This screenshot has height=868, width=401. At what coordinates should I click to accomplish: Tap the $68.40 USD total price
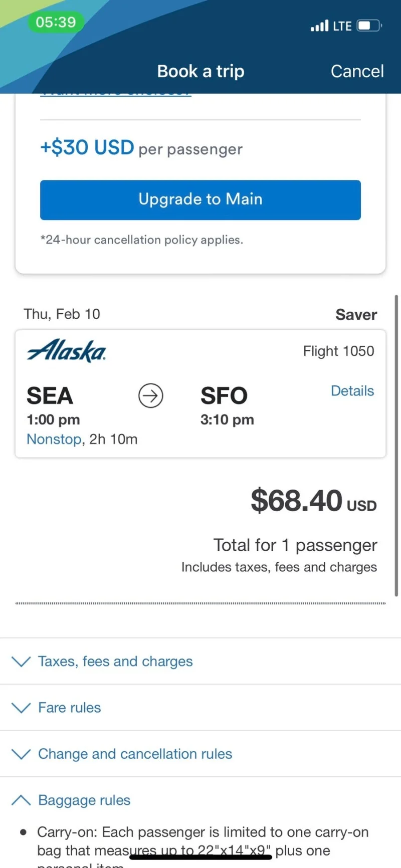(314, 501)
